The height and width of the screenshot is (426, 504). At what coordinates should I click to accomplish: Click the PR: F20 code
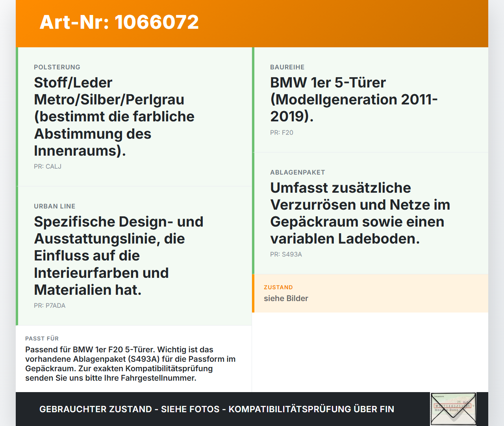282,132
